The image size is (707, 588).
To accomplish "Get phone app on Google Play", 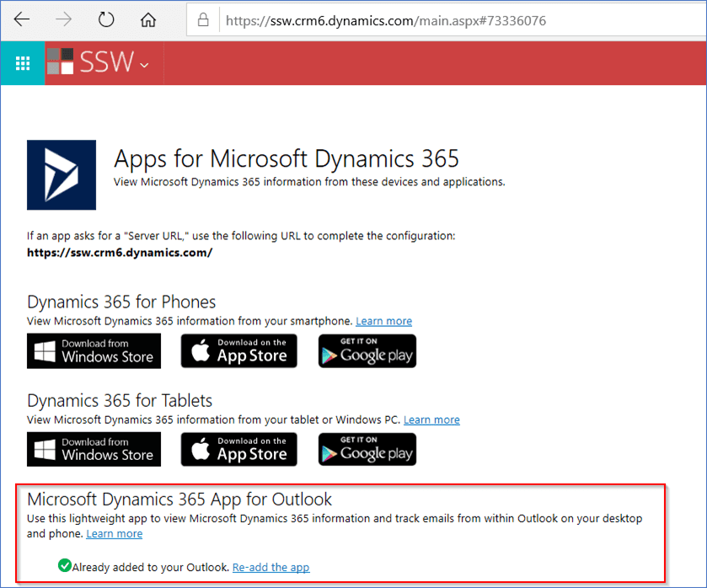I will click(367, 350).
